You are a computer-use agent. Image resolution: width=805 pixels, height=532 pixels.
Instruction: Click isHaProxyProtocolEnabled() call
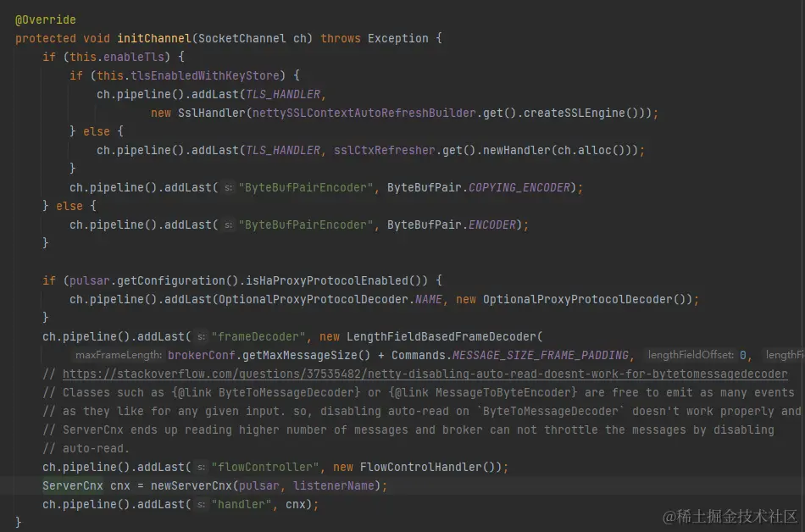pyautogui.click(x=336, y=280)
